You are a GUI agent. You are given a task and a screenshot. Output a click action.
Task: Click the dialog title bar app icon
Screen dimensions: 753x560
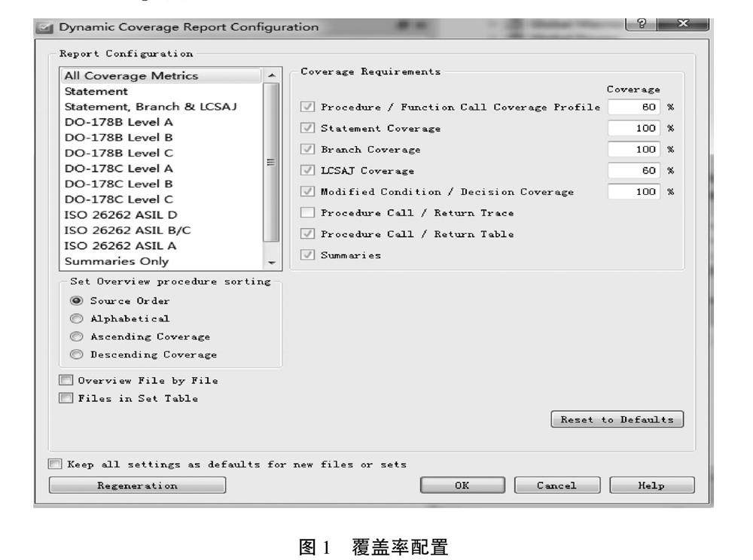click(47, 27)
